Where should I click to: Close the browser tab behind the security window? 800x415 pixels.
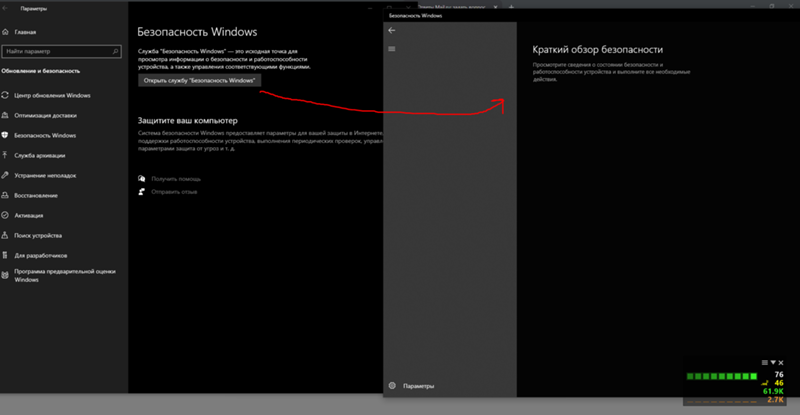point(495,7)
